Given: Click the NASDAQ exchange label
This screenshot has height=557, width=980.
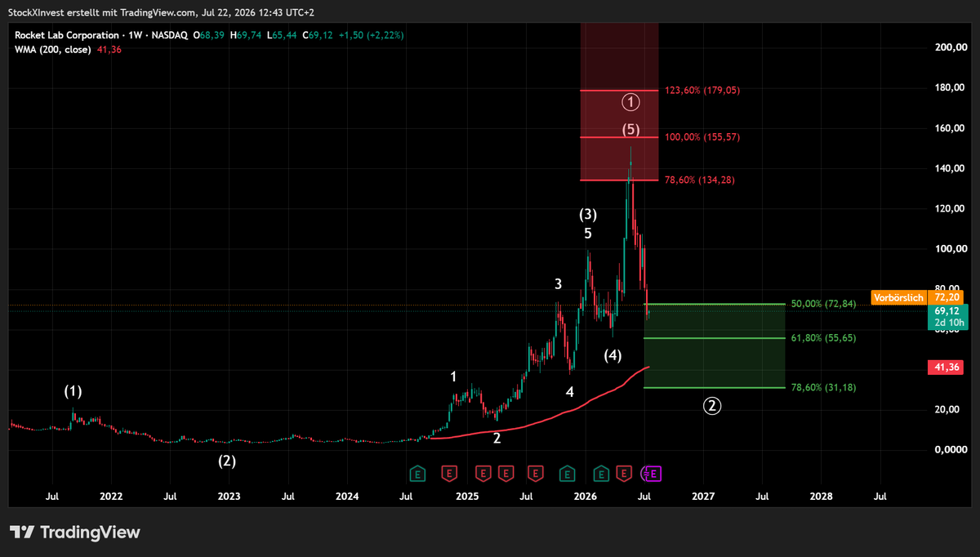Looking at the screenshot, I should point(171,36).
